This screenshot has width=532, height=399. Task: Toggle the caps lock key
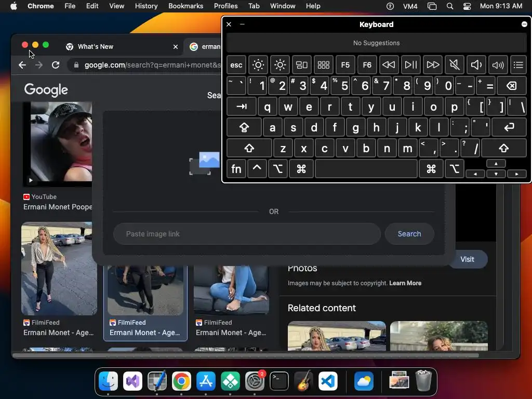pos(244,128)
